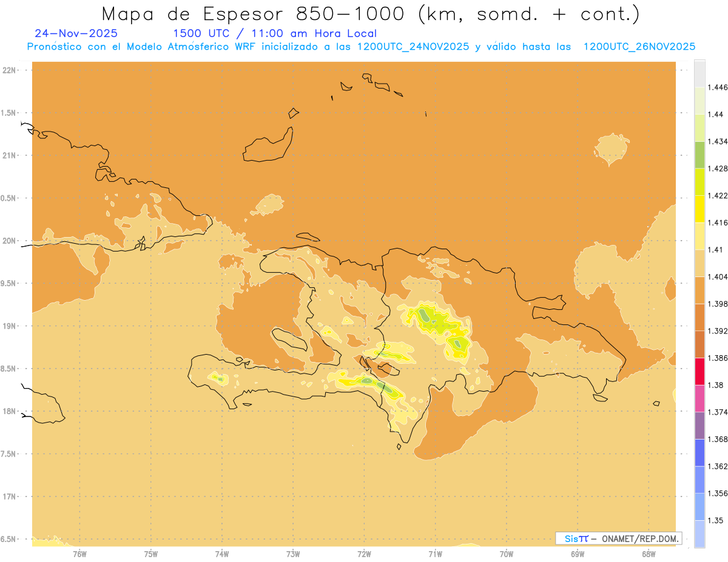Click the longitude label 73W

point(293,554)
